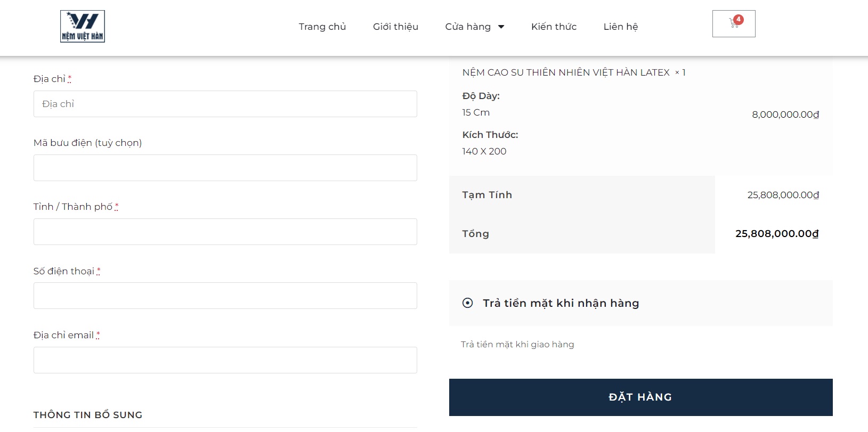
Task: Click the Nệm Việt Hàn logo
Action: point(83,26)
